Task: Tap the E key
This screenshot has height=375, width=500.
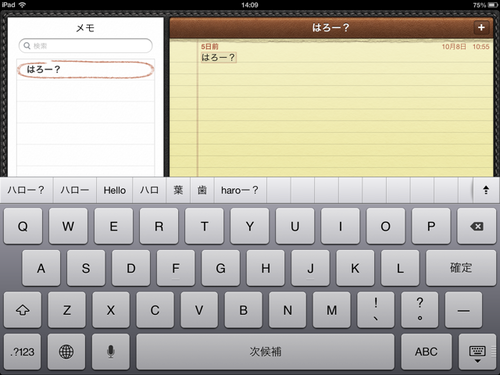Action: tap(114, 226)
